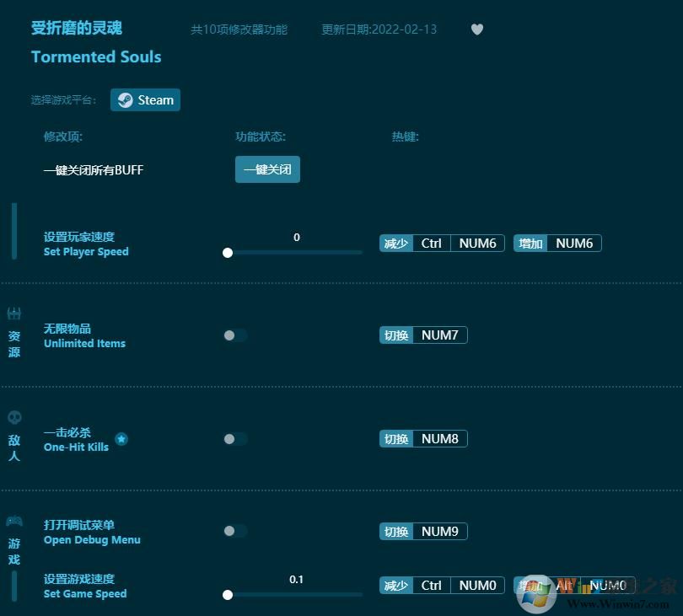Select the 资源 sidebar section label

[x=14, y=343]
